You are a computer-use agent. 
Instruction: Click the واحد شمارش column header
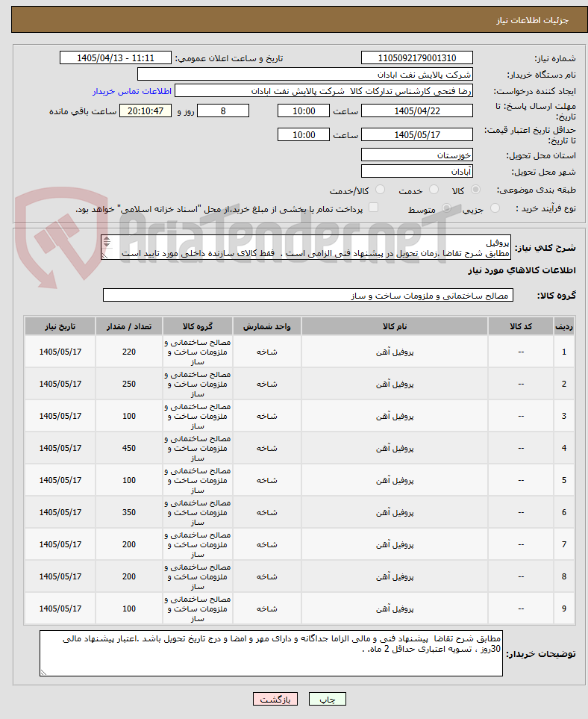pos(266,326)
